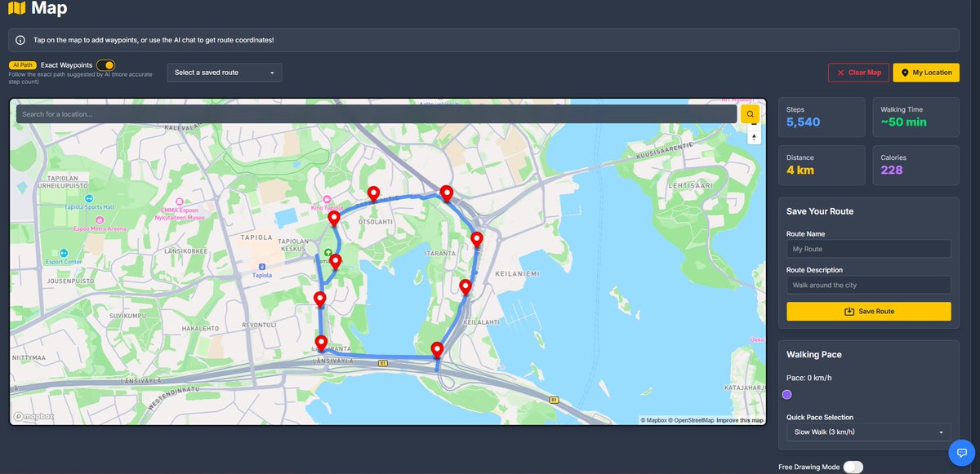980x474 pixels.
Task: Click the KEILANIEMI label on the map
Action: pos(517,275)
